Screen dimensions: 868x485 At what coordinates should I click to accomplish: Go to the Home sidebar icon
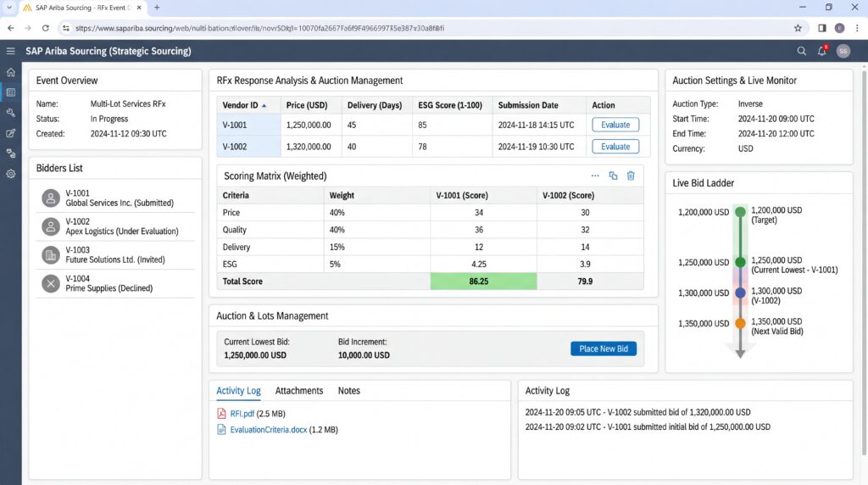tap(10, 72)
